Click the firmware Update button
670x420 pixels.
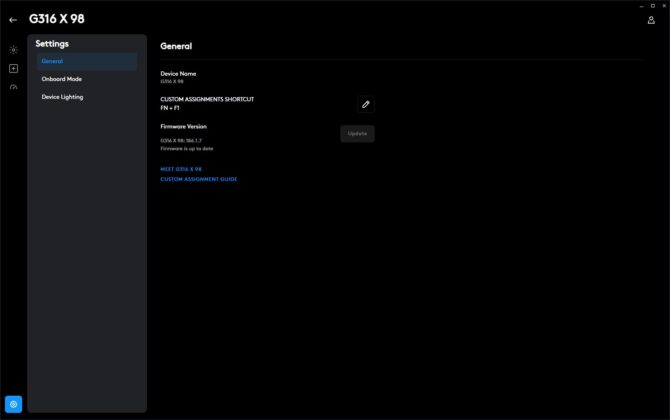357,134
